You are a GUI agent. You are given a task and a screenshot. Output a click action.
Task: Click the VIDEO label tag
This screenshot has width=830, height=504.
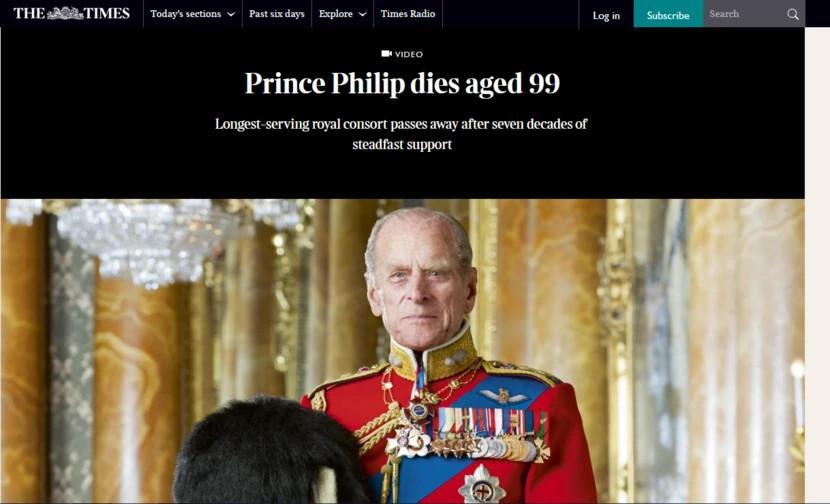point(409,54)
